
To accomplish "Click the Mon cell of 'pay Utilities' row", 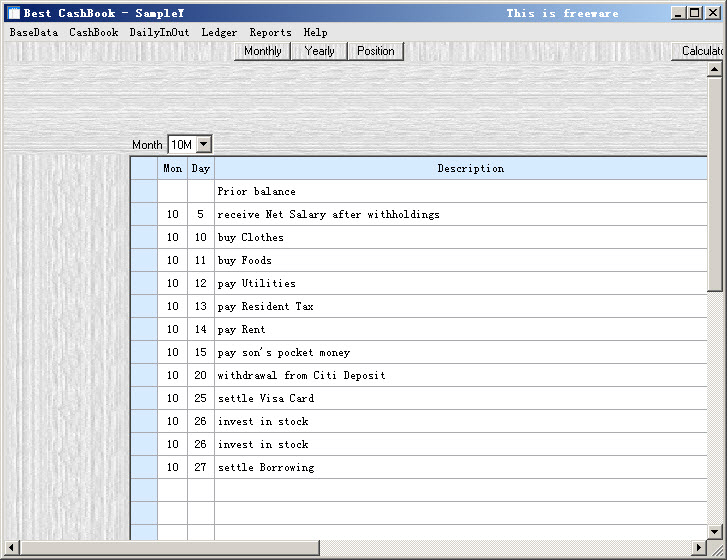I will (x=172, y=283).
